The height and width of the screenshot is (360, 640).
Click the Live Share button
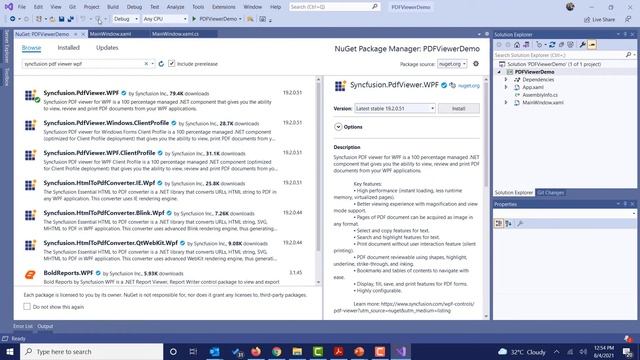pyautogui.click(x=599, y=19)
